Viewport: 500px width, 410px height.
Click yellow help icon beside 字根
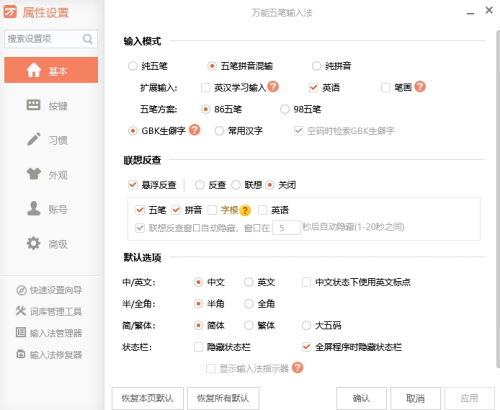[245, 210]
